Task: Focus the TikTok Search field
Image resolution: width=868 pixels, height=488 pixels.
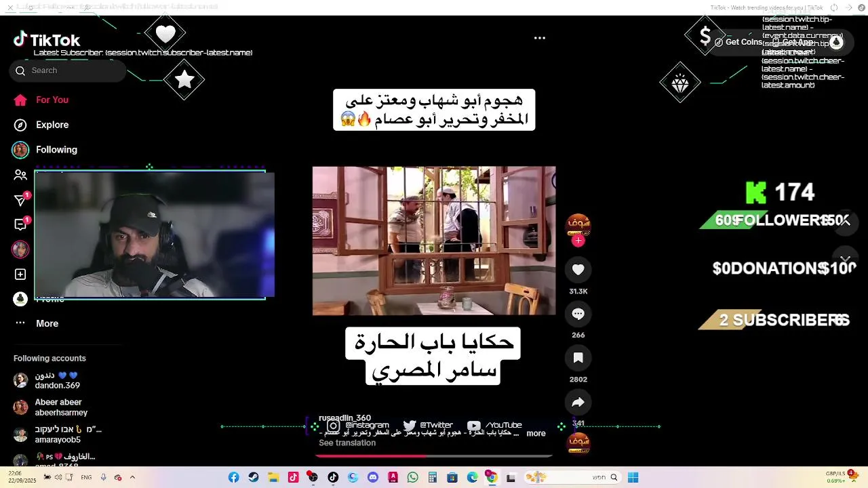Action: (x=68, y=70)
